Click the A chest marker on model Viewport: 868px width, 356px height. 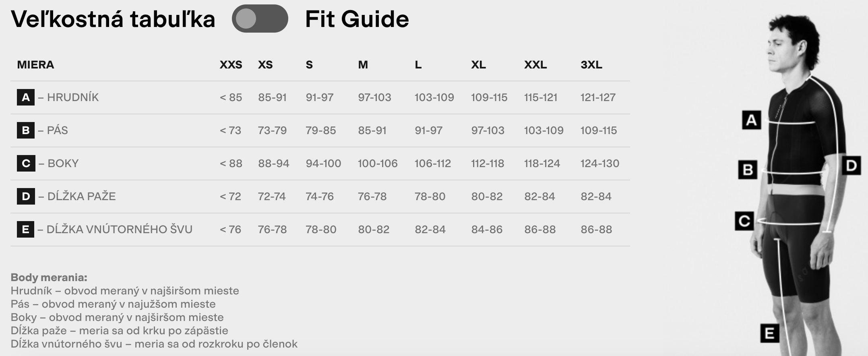tap(751, 120)
